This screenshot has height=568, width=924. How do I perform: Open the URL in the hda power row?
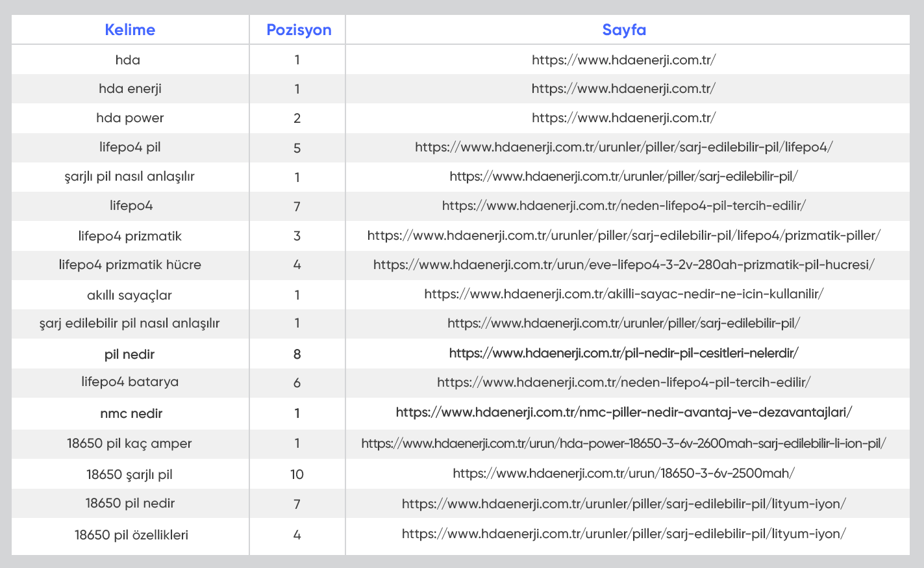point(623,118)
